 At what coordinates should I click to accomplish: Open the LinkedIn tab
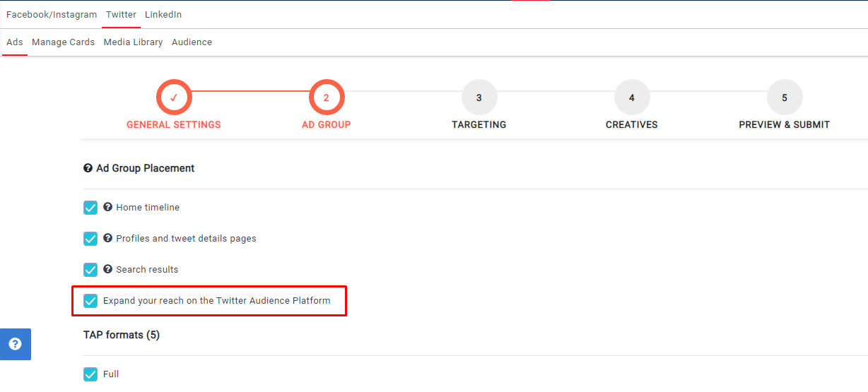(163, 15)
